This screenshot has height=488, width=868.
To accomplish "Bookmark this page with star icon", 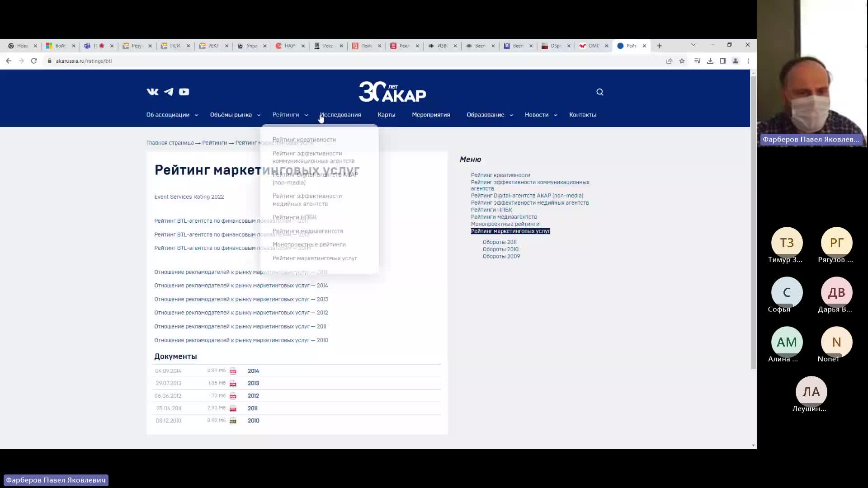I will tap(682, 61).
